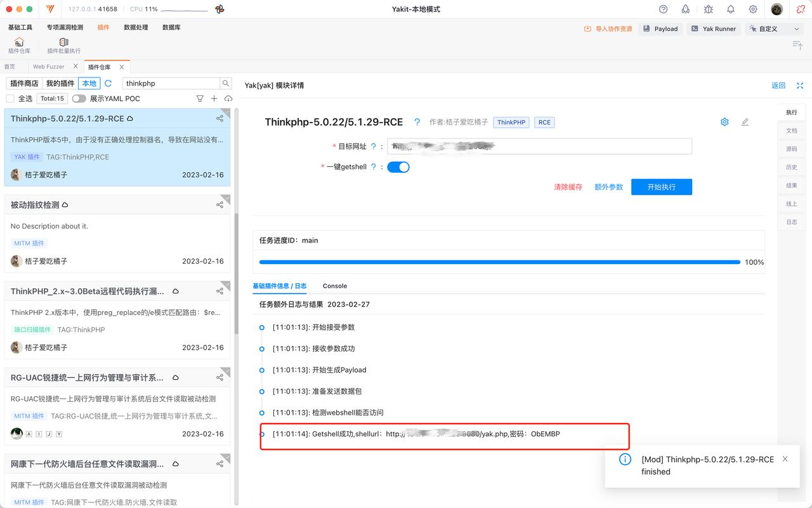The image size is (812, 508).
Task: Click help icon beside 目标网址 label
Action: [x=374, y=146]
